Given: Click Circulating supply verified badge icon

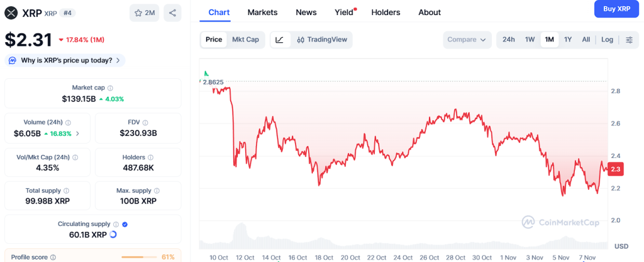Looking at the screenshot, I should point(125,224).
